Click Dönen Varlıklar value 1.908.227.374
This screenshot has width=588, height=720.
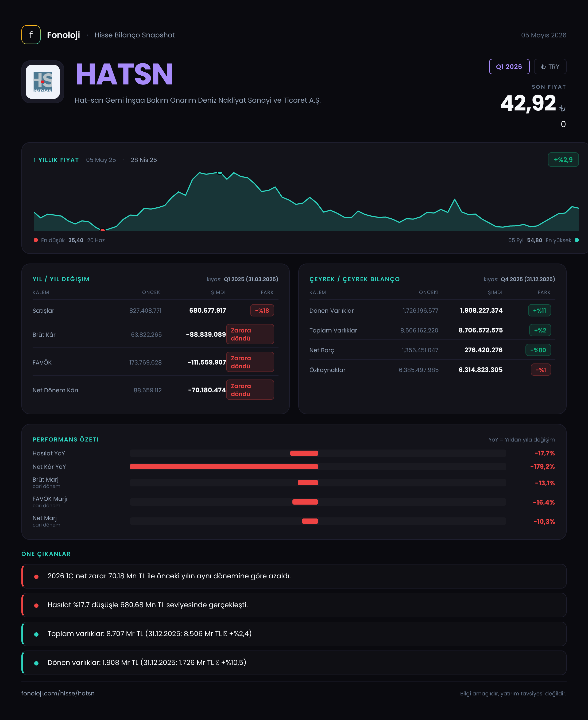(x=481, y=311)
